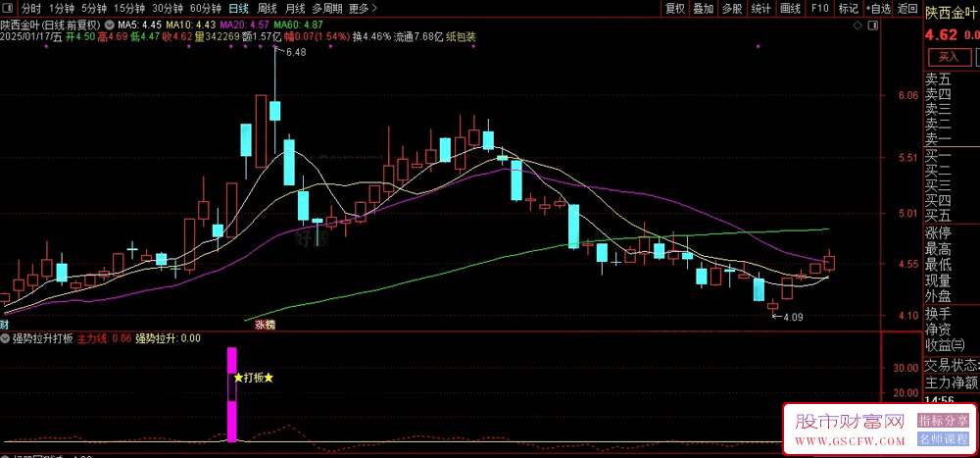Image resolution: width=980 pixels, height=458 pixels.
Task: Click the 2025/01/17/五 date label
Action: pos(31,37)
